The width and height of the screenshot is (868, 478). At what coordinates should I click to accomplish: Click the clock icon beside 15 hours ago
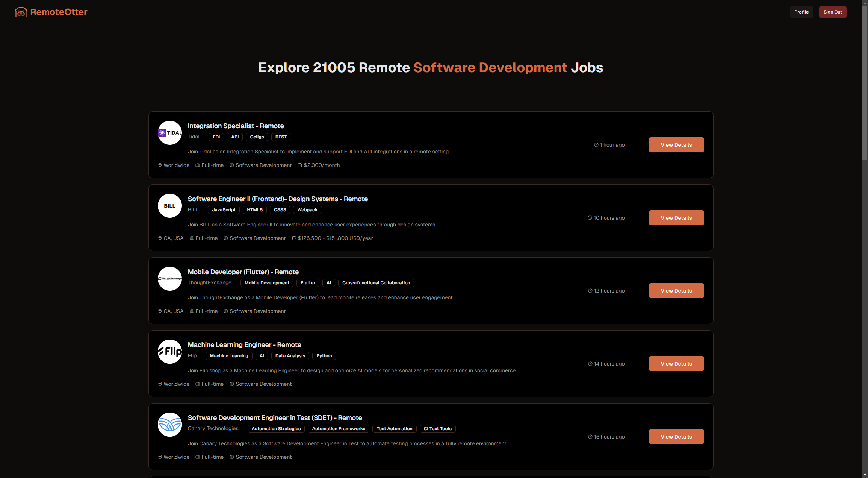pyautogui.click(x=590, y=437)
